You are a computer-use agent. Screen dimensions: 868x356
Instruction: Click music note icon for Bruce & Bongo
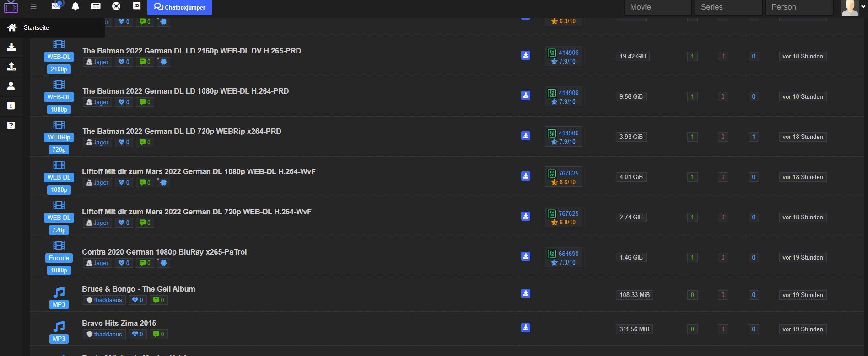tap(59, 292)
